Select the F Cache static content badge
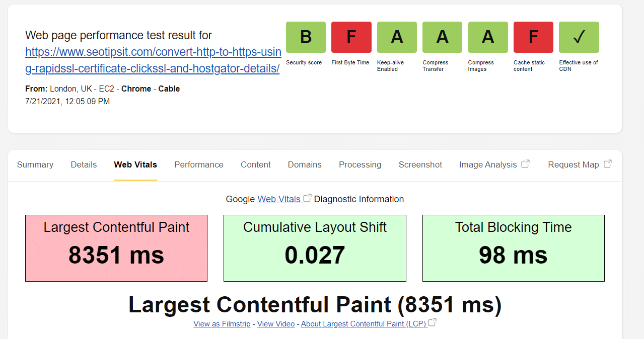Screen dimensions: 644x339 pos(533,37)
